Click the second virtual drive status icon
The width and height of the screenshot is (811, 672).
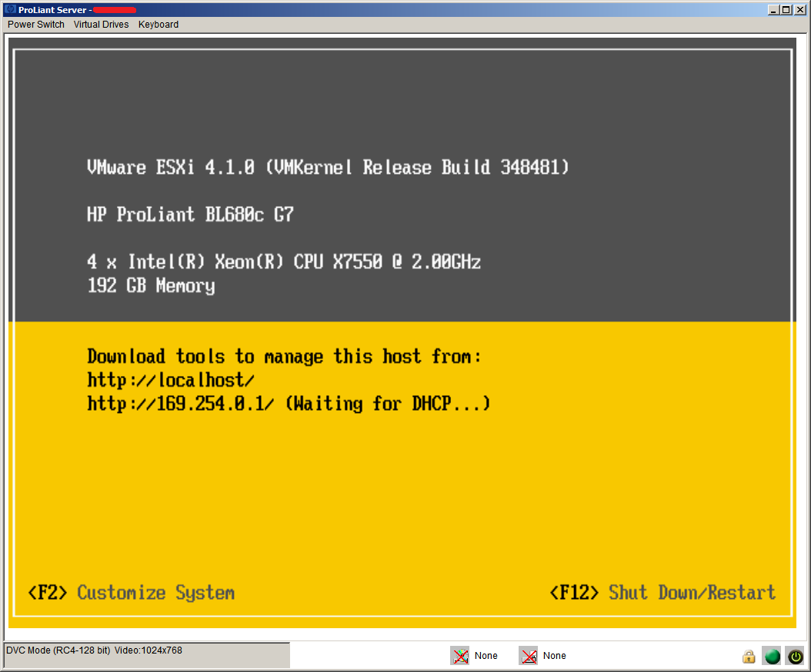click(528, 656)
